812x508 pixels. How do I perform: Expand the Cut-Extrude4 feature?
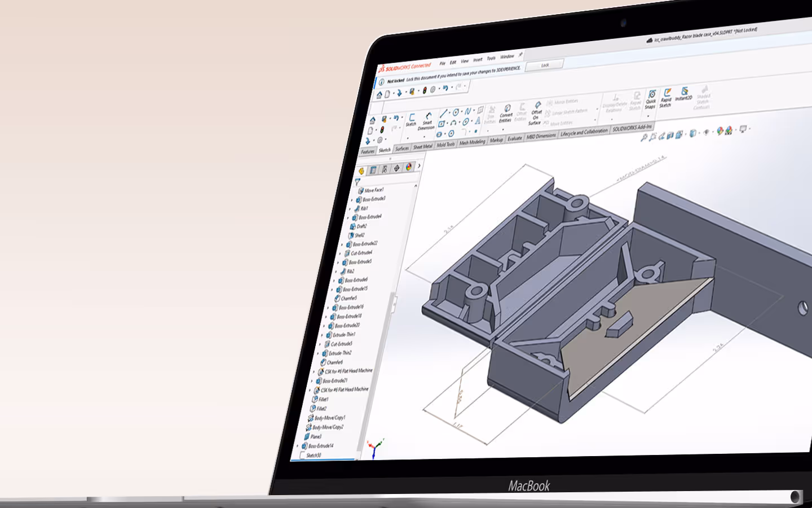coord(341,254)
